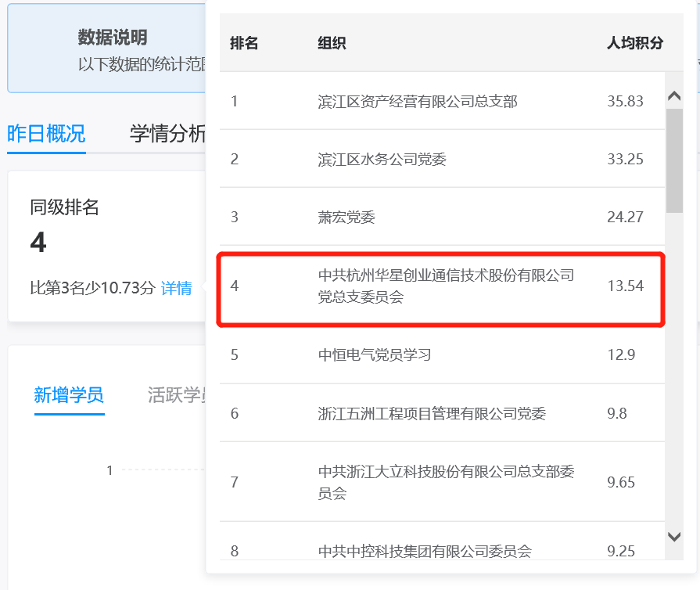Select 滨江区水务公司党委 in the ranking

coord(382,159)
